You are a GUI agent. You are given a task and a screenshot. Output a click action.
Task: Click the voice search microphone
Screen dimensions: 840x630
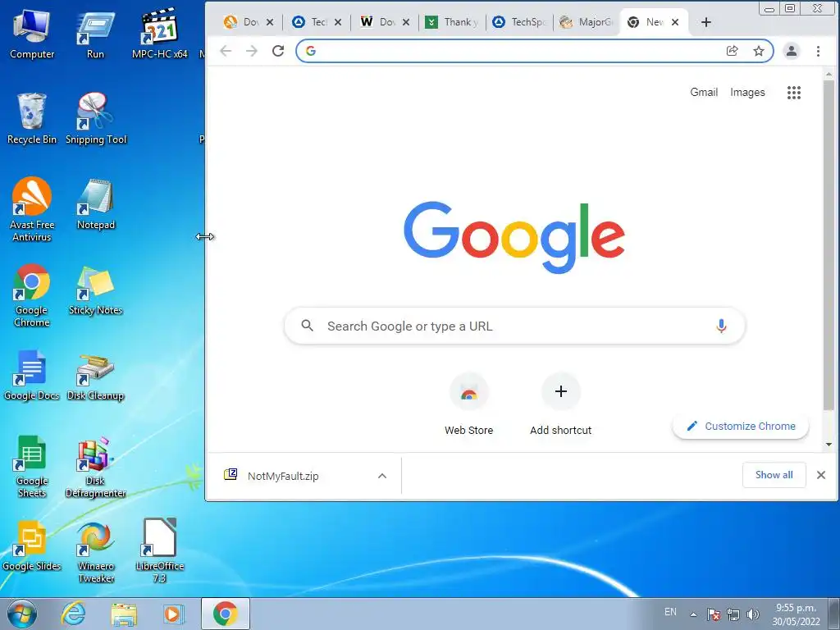point(721,326)
